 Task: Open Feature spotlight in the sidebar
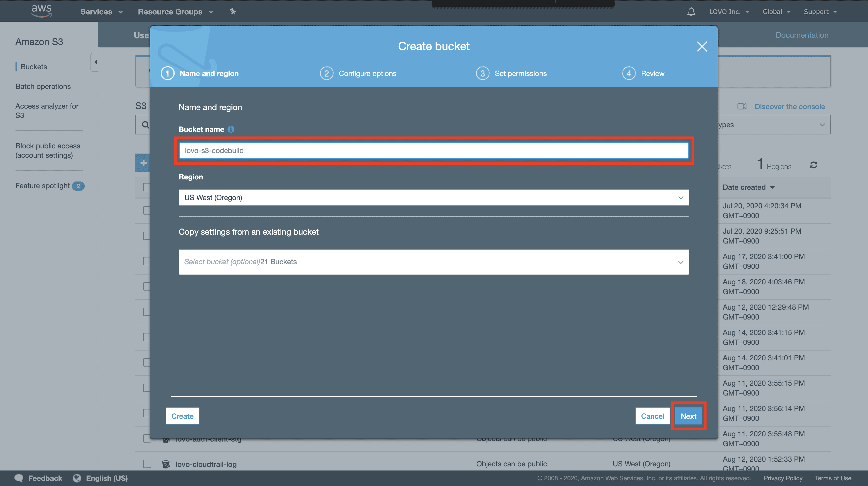click(42, 186)
